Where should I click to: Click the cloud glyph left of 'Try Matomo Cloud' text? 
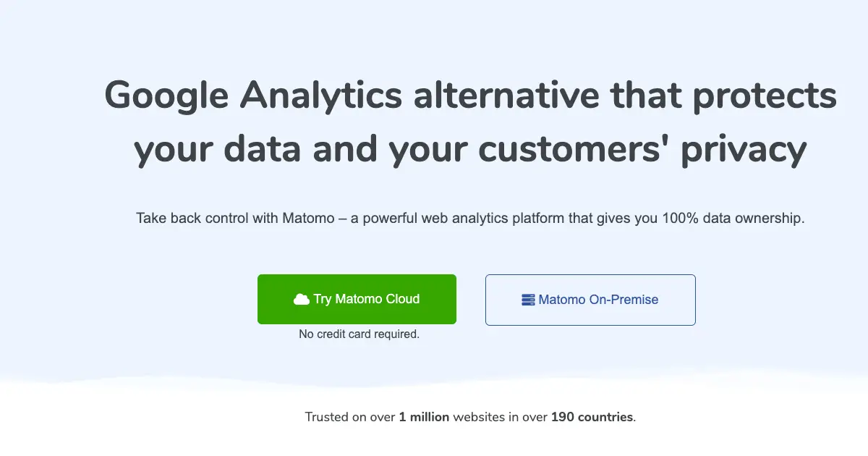302,299
